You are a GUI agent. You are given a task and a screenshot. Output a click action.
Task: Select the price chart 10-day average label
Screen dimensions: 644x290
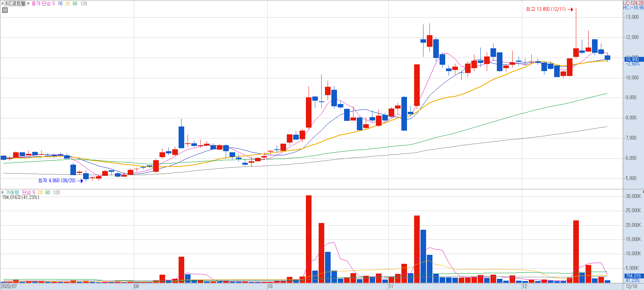pyautogui.click(x=60, y=3)
